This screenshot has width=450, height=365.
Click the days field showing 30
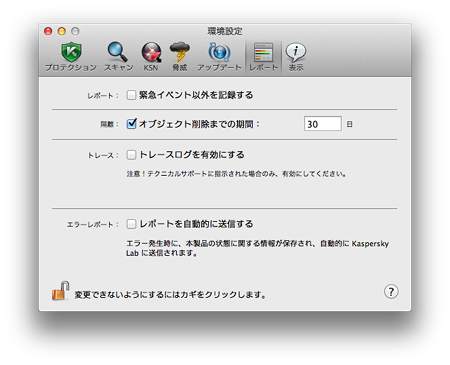pos(323,124)
